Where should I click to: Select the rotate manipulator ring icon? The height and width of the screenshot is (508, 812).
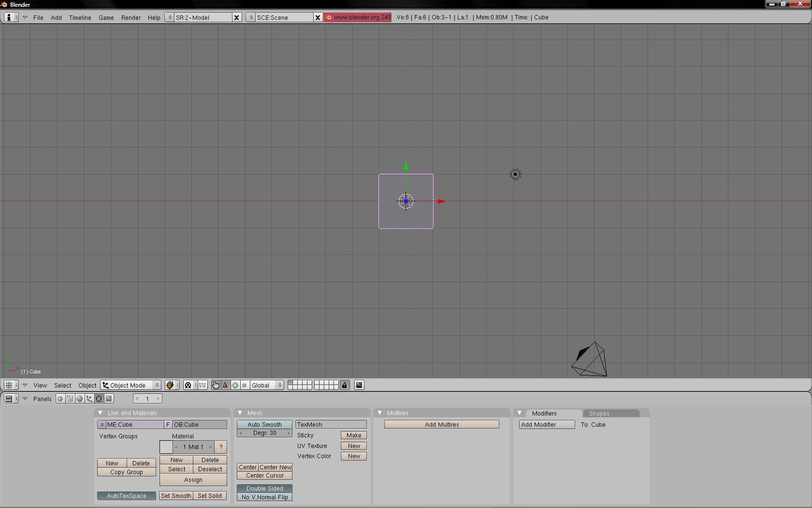pyautogui.click(x=235, y=385)
